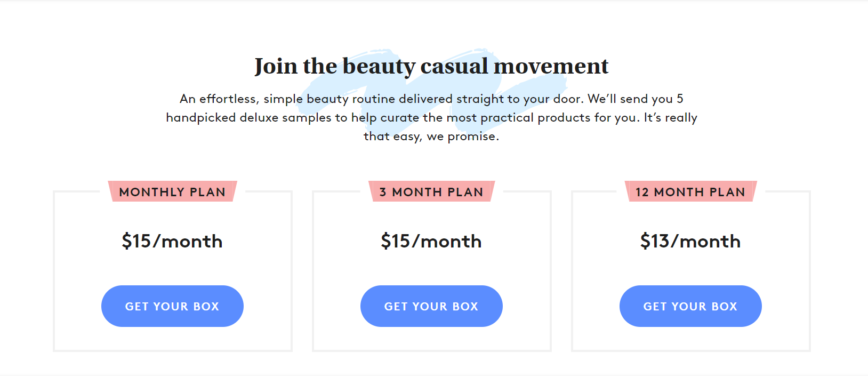The width and height of the screenshot is (868, 376).
Task: Click the word 'beauty' in the heading
Action: click(379, 66)
